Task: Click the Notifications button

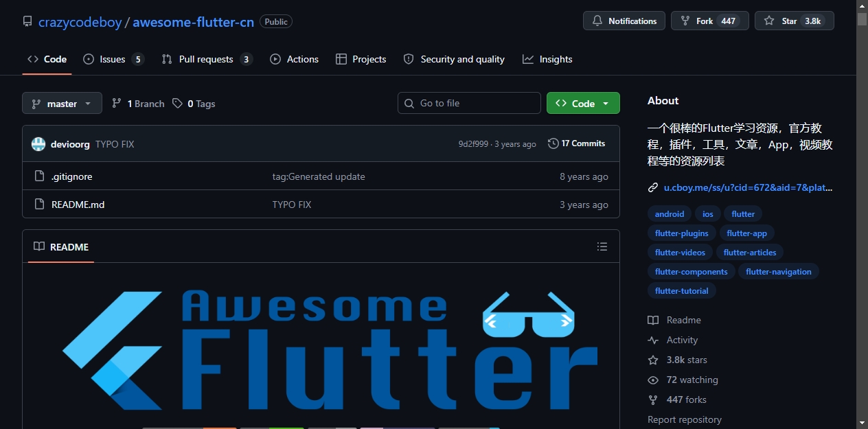Action: click(x=624, y=21)
